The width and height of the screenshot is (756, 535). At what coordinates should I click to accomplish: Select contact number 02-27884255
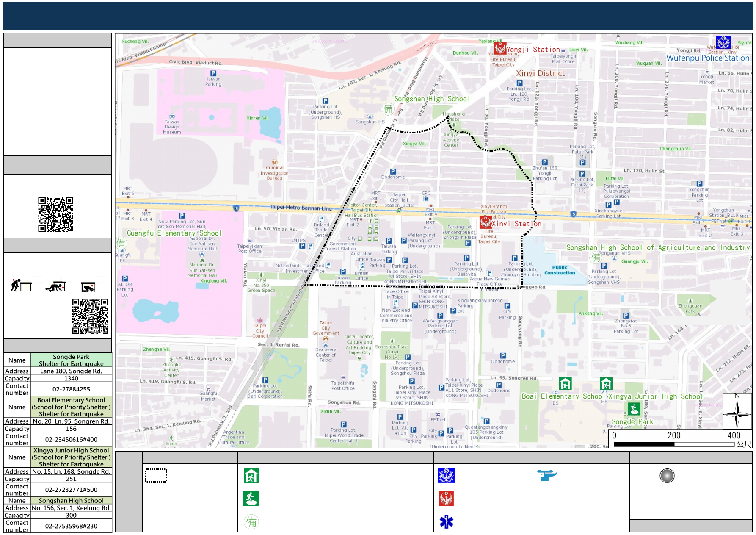[x=71, y=389]
